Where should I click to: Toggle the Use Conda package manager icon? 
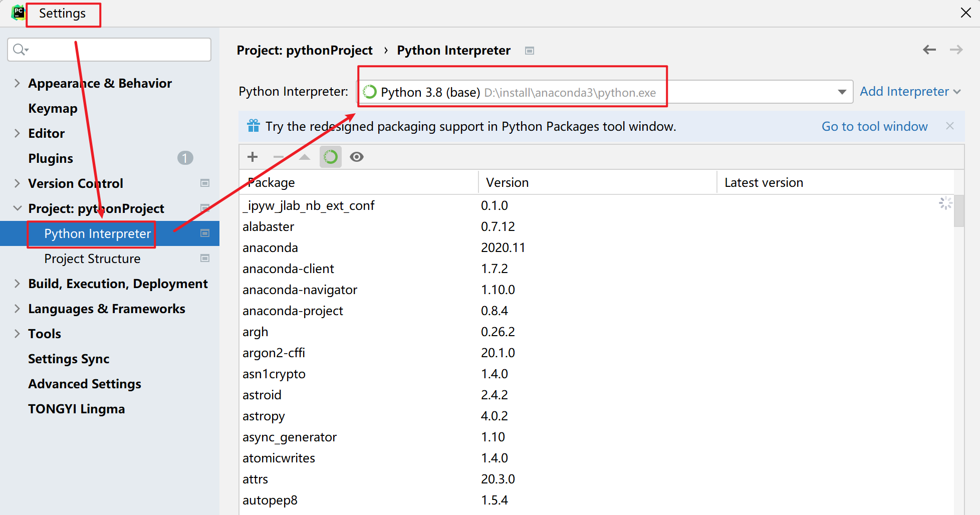pos(331,157)
